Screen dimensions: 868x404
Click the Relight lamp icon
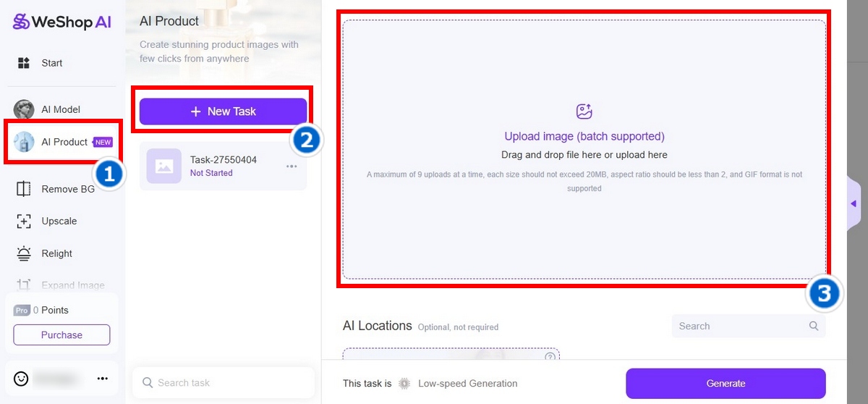[x=24, y=253]
